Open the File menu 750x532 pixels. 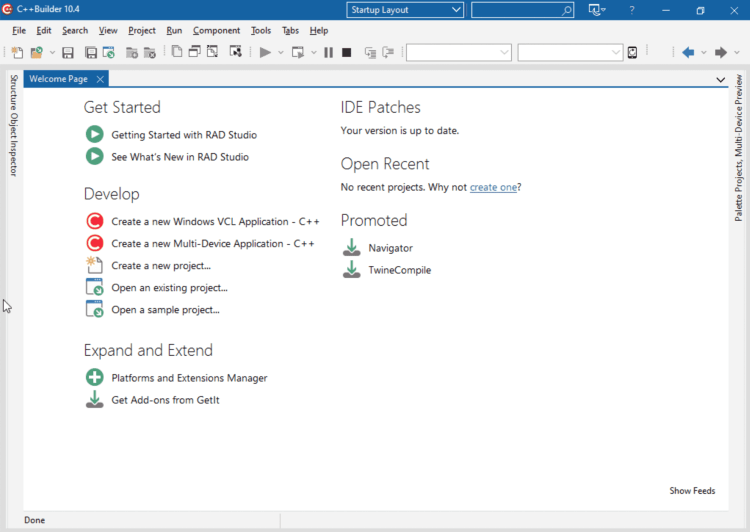(19, 31)
